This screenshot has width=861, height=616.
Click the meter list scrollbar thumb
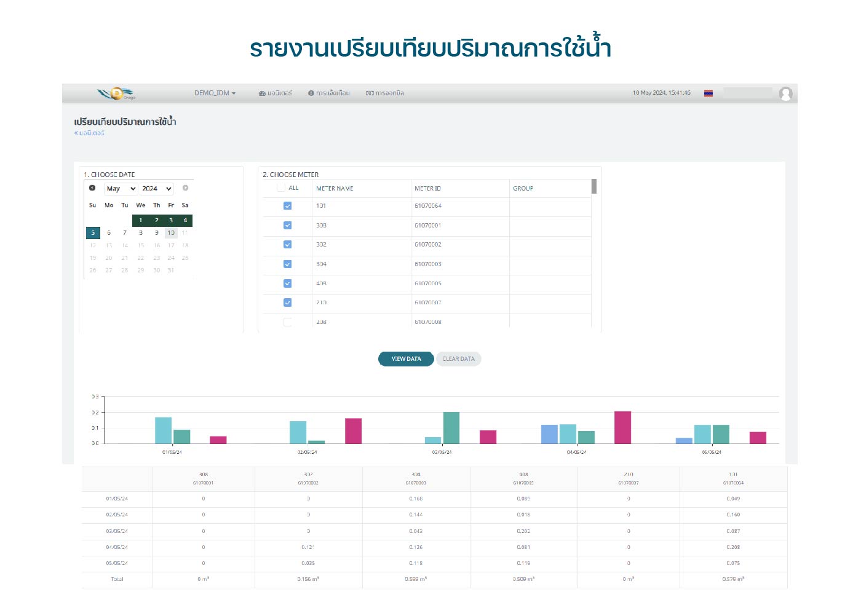pyautogui.click(x=593, y=186)
